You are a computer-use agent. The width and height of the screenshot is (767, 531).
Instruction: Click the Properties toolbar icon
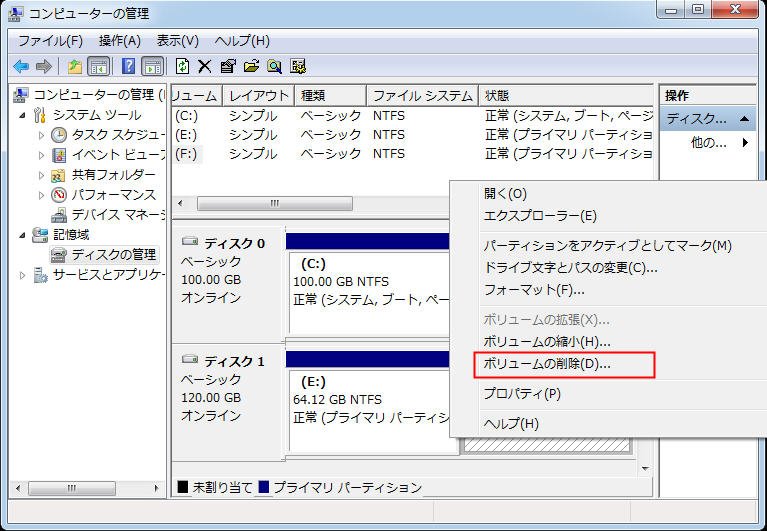point(227,66)
